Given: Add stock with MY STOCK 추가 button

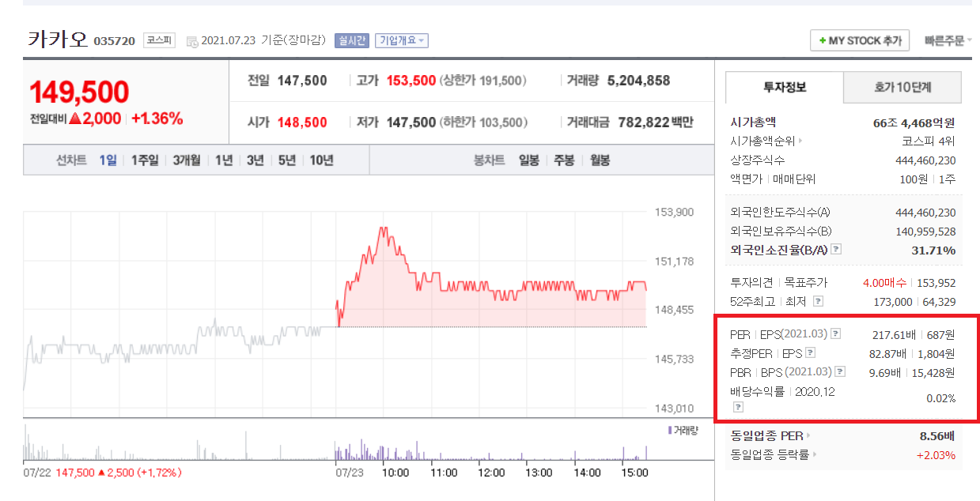Looking at the screenshot, I should click(860, 40).
